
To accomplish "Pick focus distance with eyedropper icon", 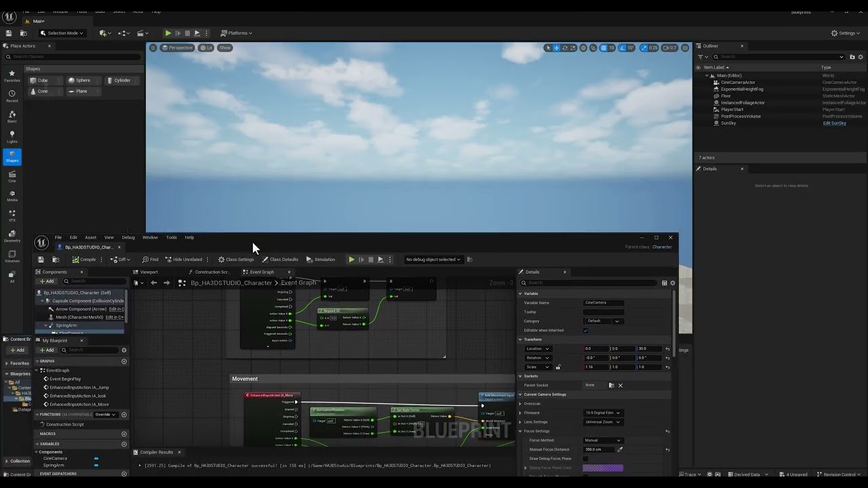I will (x=620, y=449).
